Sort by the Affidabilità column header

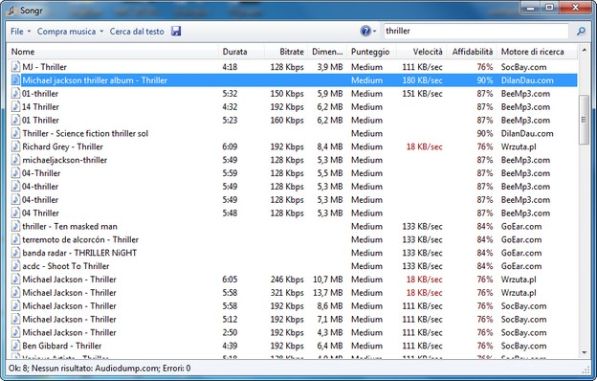[472, 52]
